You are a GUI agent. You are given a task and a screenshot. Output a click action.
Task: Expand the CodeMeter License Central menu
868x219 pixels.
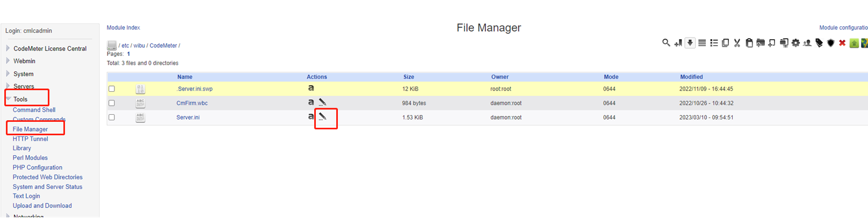click(50, 48)
